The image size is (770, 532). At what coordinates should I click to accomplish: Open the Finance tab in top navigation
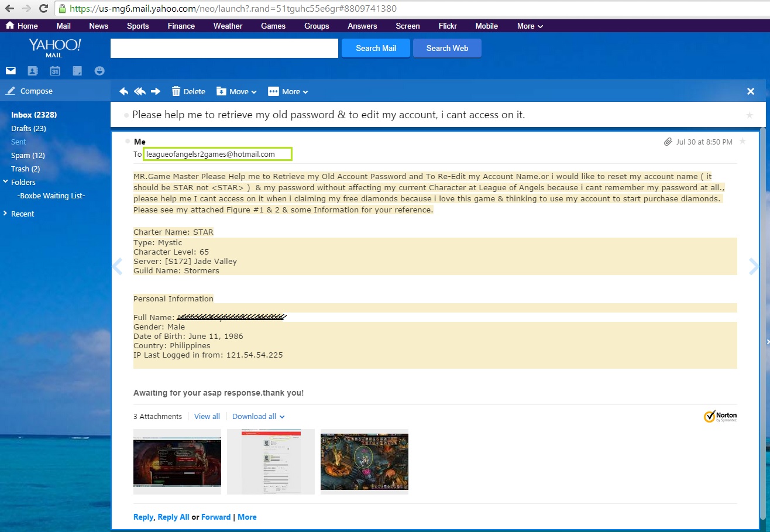(x=181, y=26)
